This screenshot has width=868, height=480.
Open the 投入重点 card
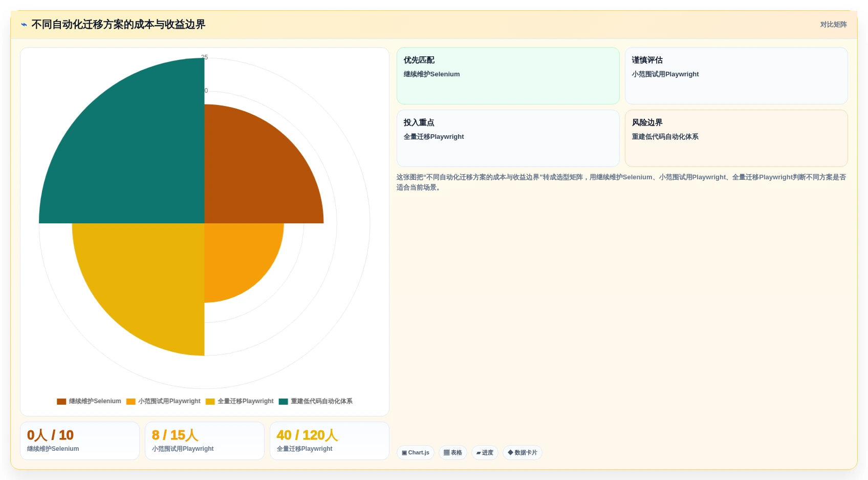[x=508, y=138]
